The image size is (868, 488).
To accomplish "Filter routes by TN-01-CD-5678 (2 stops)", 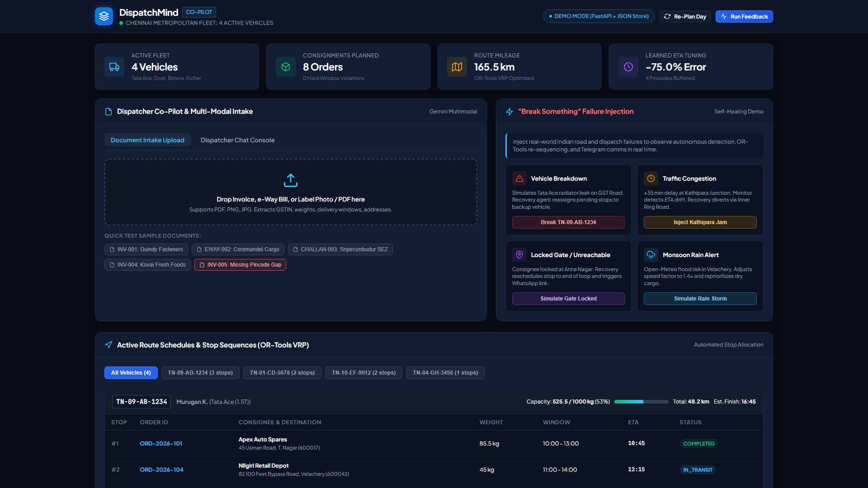I will [282, 373].
